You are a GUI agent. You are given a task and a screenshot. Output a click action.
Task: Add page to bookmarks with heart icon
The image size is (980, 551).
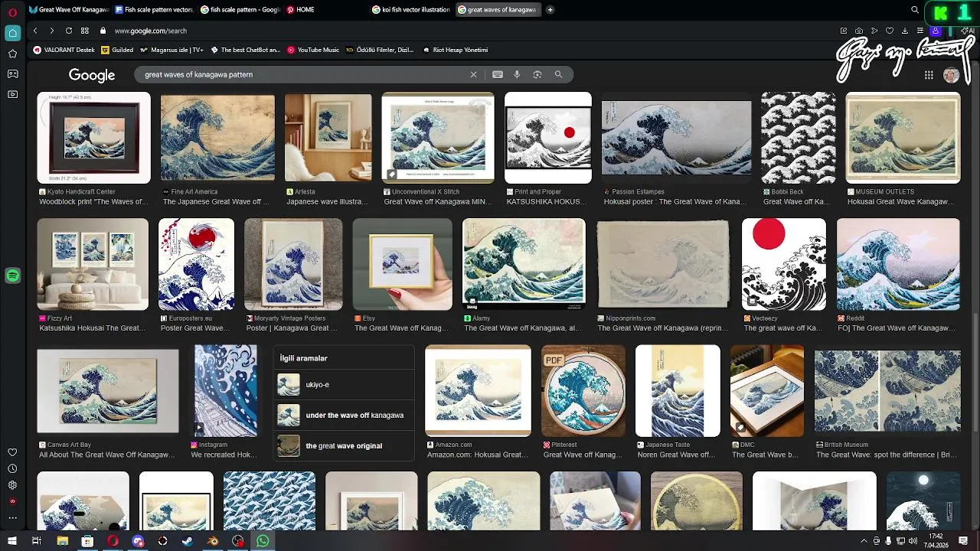pyautogui.click(x=890, y=31)
